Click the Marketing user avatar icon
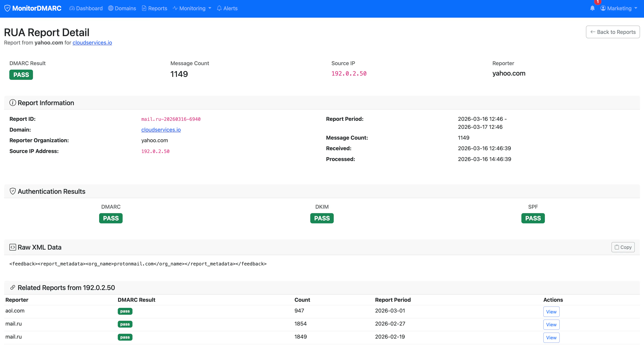This screenshot has height=357, width=644. point(603,8)
